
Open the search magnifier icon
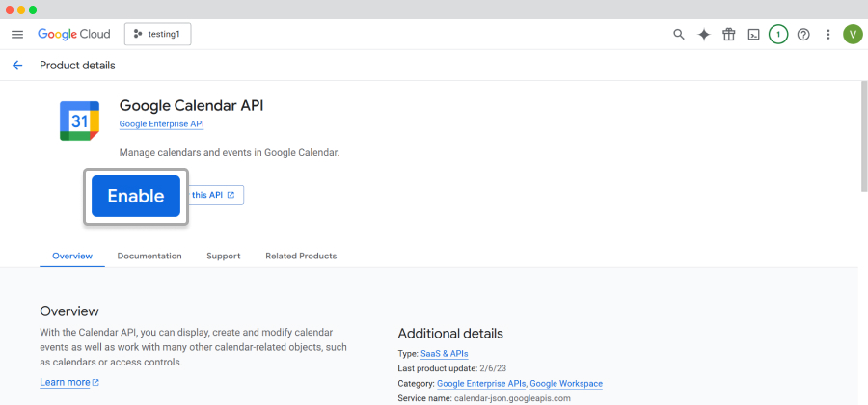coord(679,35)
